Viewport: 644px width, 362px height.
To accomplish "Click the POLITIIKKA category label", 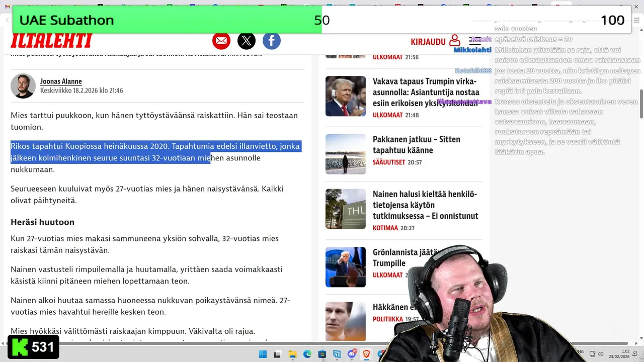I will click(x=388, y=319).
